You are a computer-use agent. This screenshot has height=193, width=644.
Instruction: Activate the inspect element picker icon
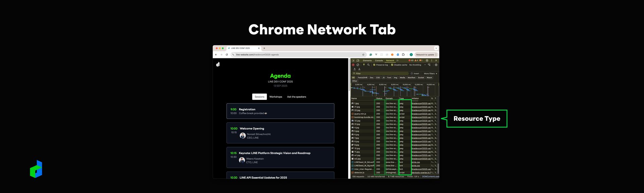pyautogui.click(x=353, y=61)
